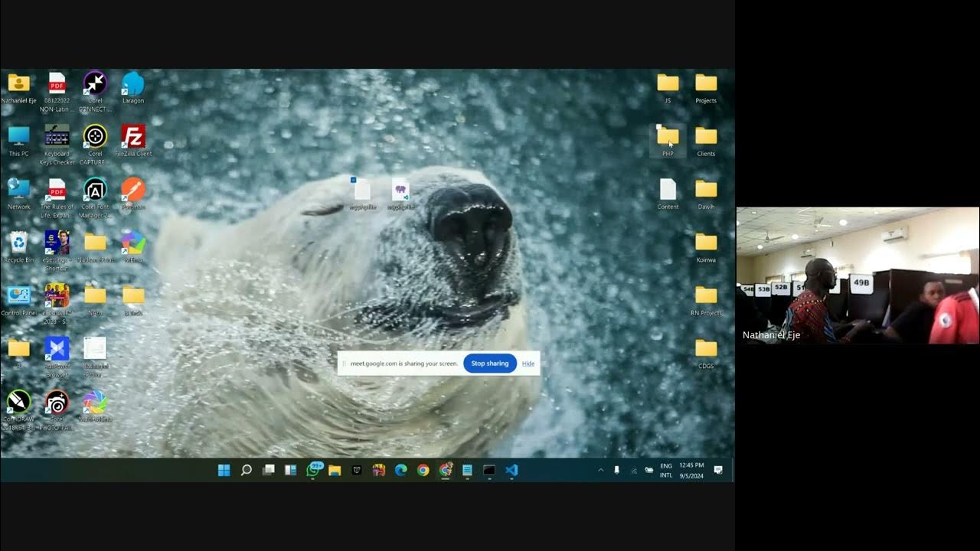Select the Nathaniel Eje user folder

point(18,88)
